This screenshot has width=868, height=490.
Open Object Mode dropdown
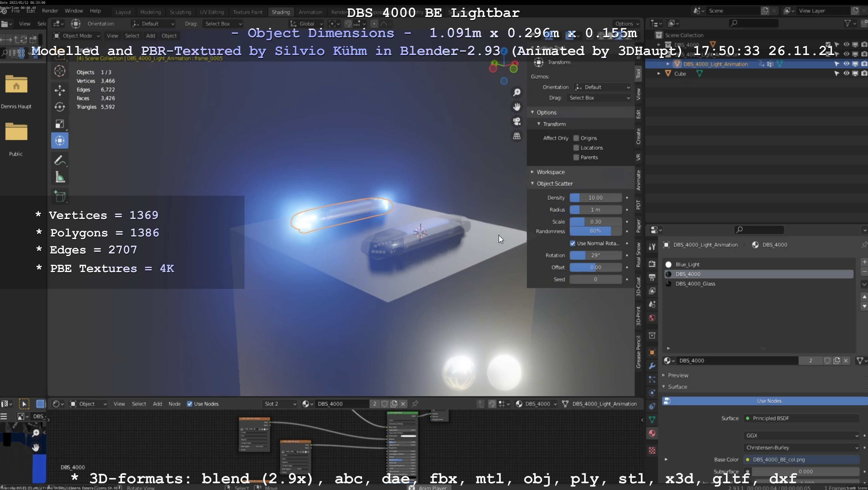pyautogui.click(x=76, y=36)
